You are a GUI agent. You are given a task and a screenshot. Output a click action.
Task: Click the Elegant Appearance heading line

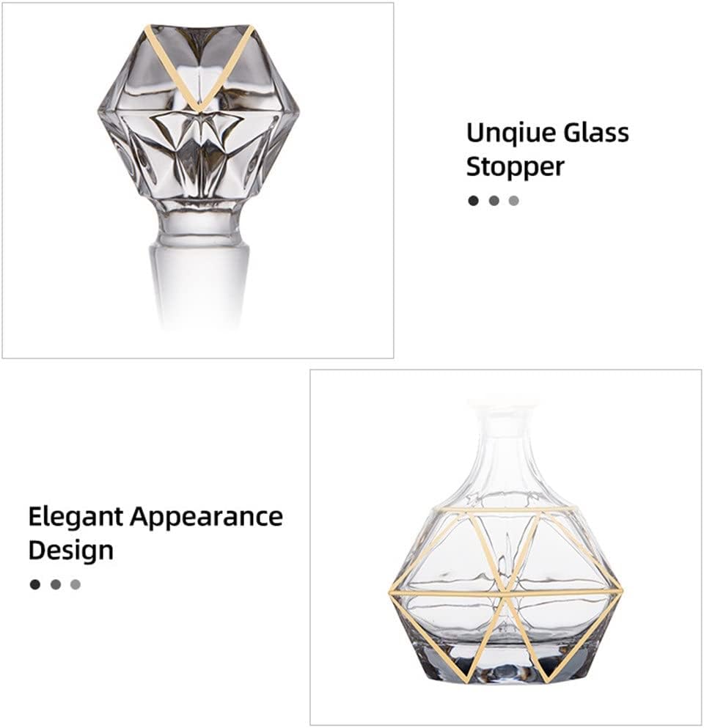(x=155, y=518)
